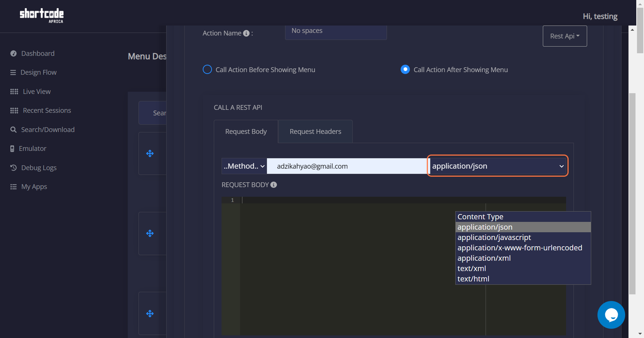Screen dimensions: 644x338
Task: Choose application/x-www-form-urlencoded option
Action: coord(523,248)
